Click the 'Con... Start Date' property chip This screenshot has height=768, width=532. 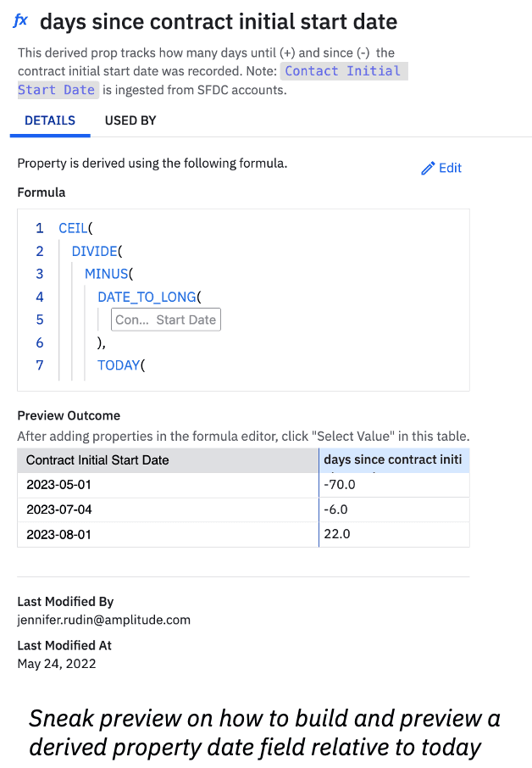point(166,320)
